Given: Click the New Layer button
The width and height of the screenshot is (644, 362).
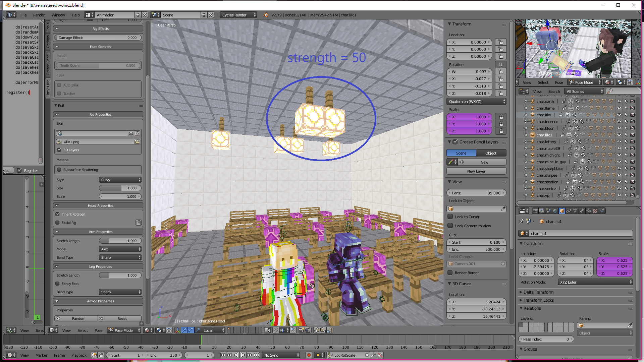Looking at the screenshot, I should (x=476, y=171).
